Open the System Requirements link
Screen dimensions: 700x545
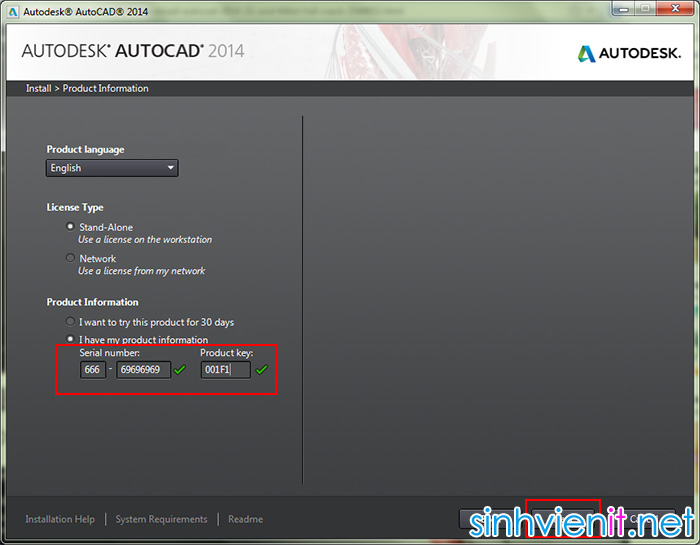coord(161,519)
